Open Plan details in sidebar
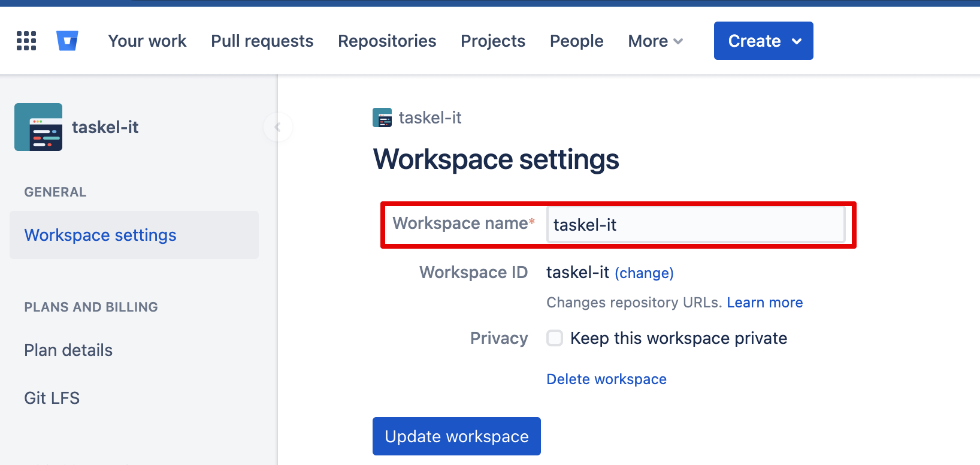 pyautogui.click(x=68, y=350)
